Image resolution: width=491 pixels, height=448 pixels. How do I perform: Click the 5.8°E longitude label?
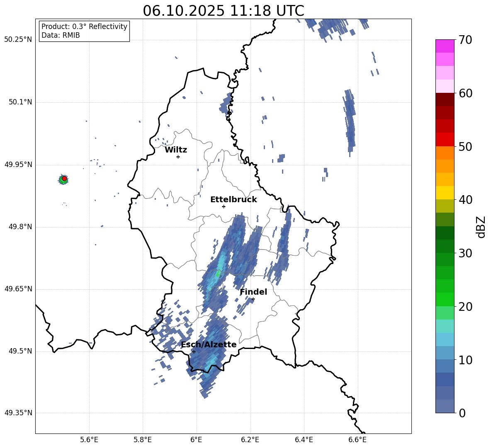pyautogui.click(x=143, y=440)
